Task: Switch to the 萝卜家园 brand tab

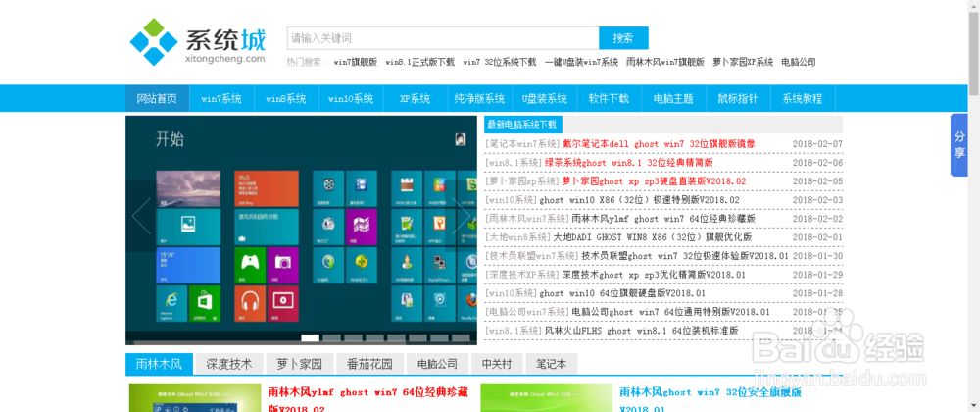Action: pyautogui.click(x=300, y=364)
